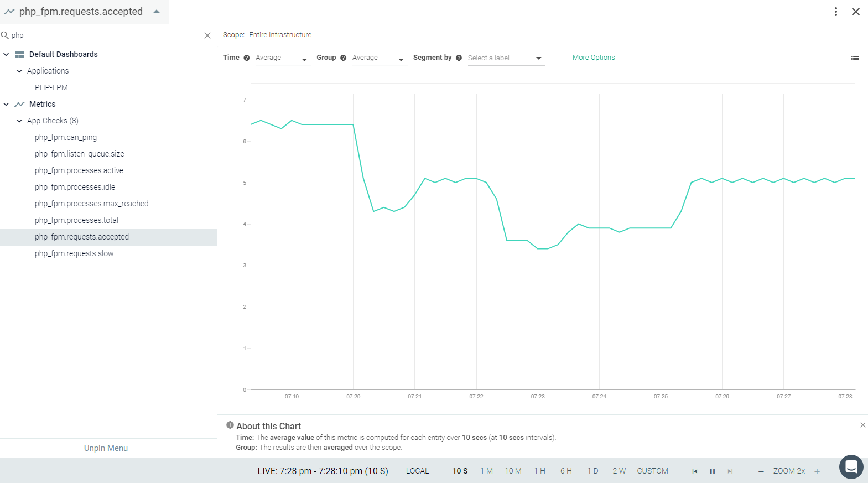This screenshot has width=868, height=483.
Task: Select the 2 W time range
Action: [619, 471]
